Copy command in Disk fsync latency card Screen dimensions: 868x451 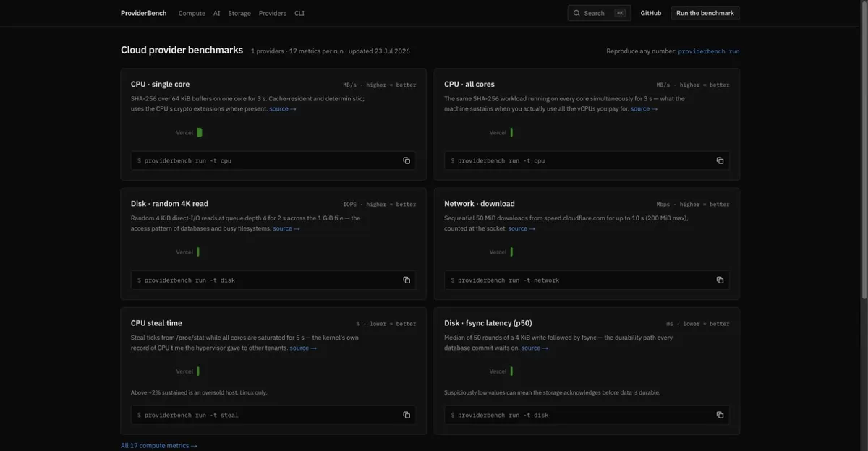pyautogui.click(x=720, y=415)
